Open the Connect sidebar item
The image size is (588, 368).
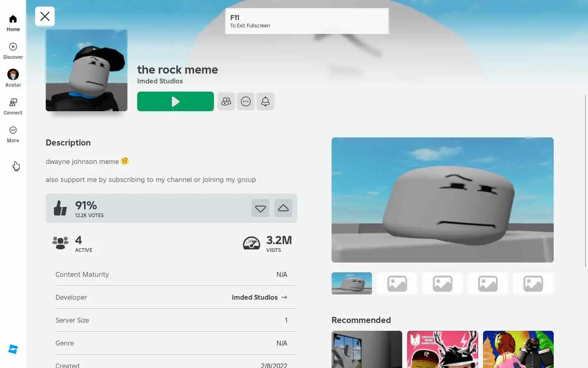click(13, 107)
